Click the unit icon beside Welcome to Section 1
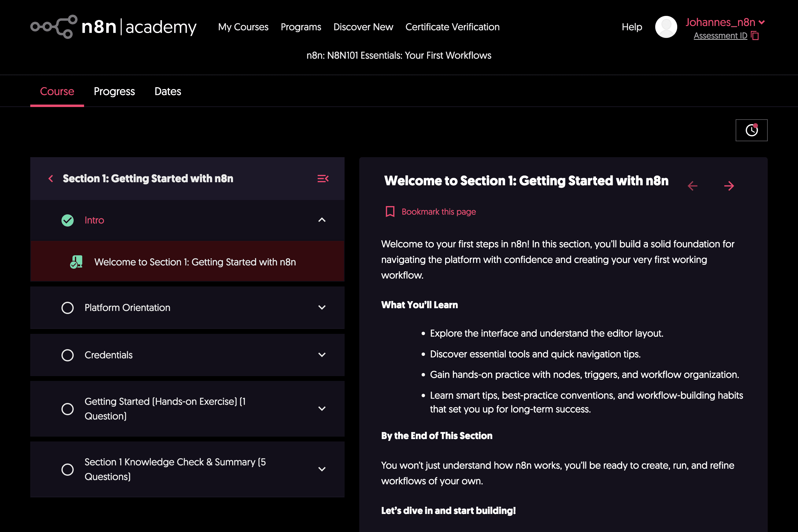The image size is (798, 532). (76, 262)
